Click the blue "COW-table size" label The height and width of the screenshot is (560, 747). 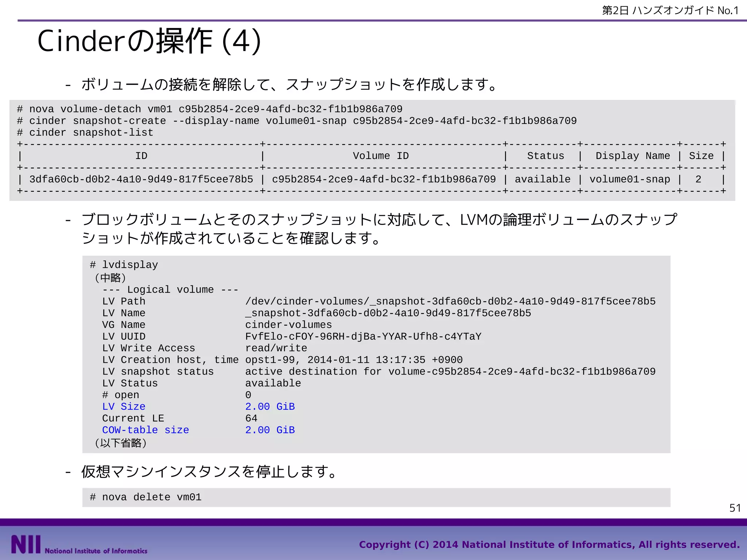[x=146, y=430]
